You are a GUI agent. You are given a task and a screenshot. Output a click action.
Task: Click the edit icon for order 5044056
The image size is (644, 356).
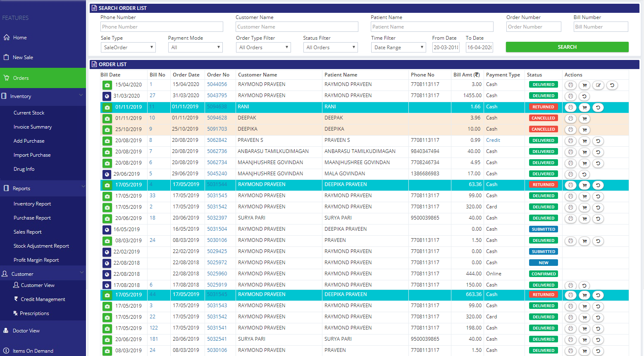click(598, 85)
